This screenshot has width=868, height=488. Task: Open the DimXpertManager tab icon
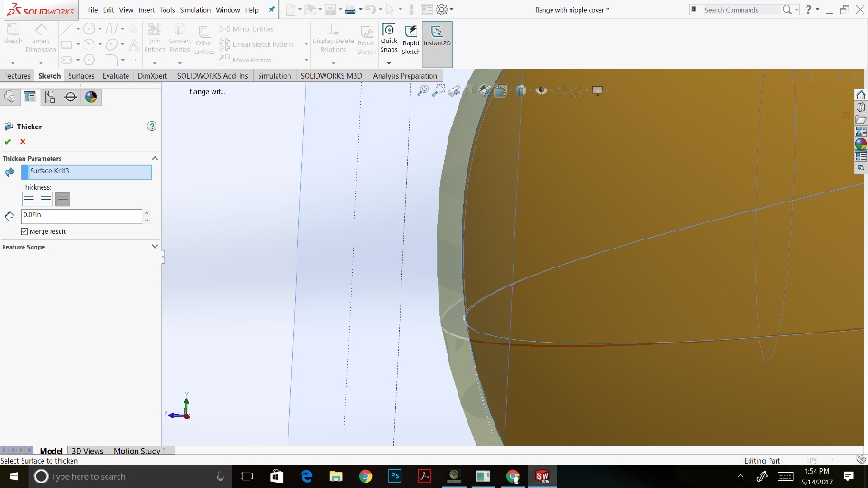[71, 98]
